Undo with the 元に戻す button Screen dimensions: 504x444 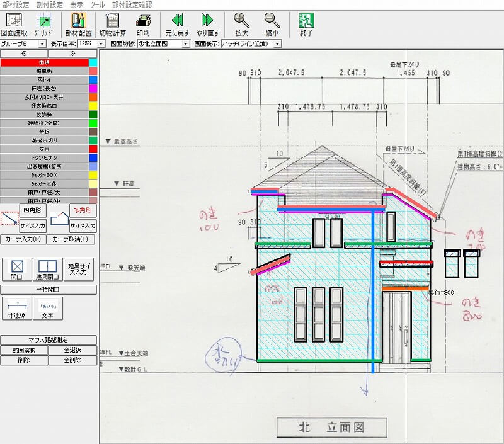point(178,24)
